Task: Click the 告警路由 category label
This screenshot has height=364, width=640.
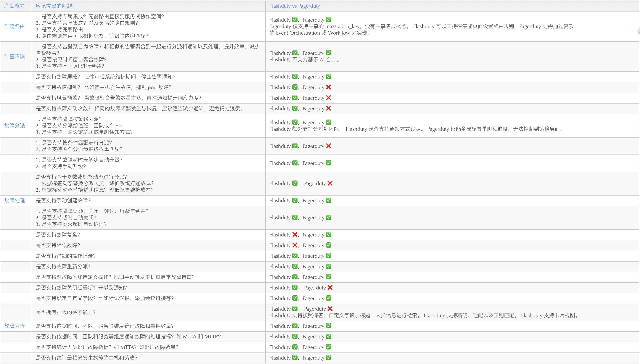Action: 15,26
